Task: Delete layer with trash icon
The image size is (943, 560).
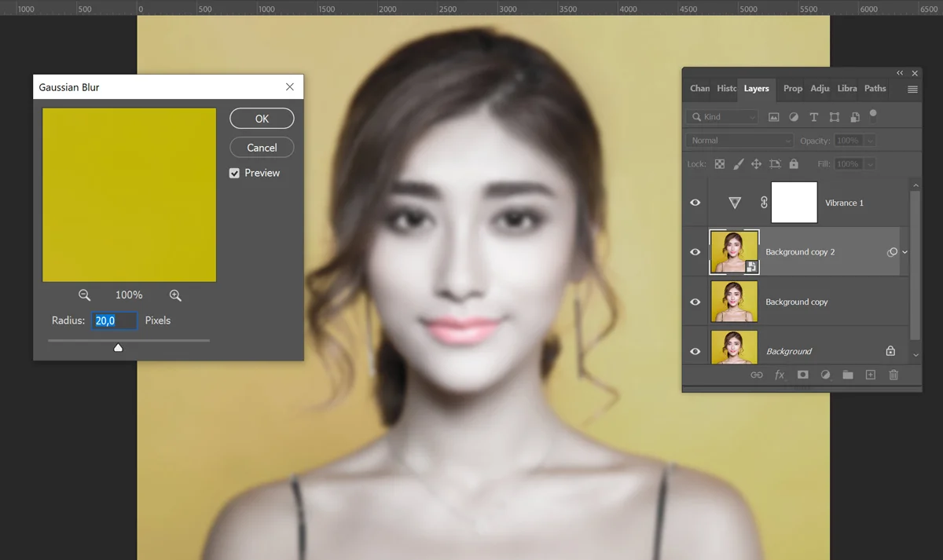Action: click(893, 375)
